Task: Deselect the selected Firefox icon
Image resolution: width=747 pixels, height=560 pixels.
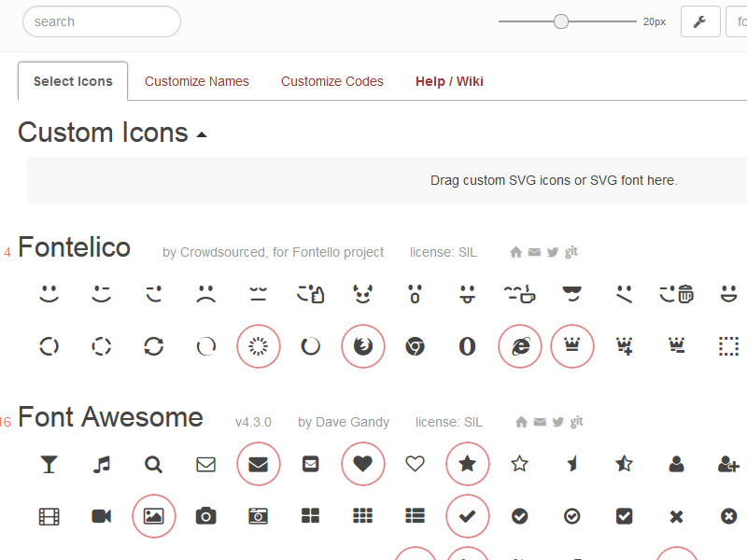Action: [363, 347]
